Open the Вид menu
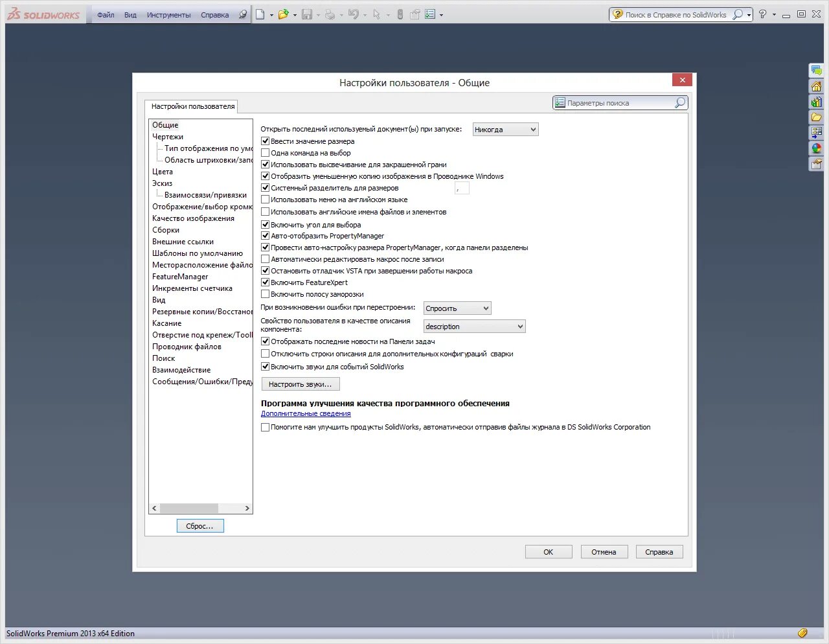This screenshot has width=829, height=644. (x=130, y=15)
